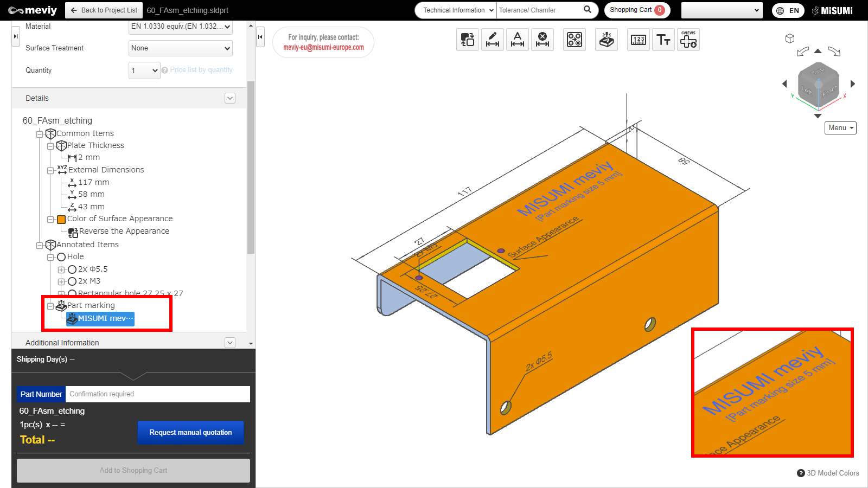Click the orange Color of Surface Appearance swatch
868x488 pixels.
click(x=61, y=220)
